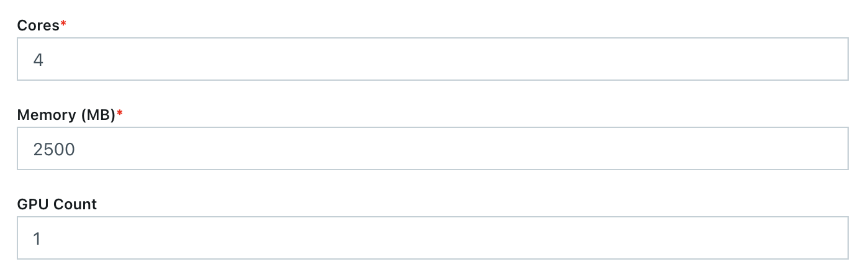Select the GPU Count input field
Screen dimensions: 868x277
(432, 238)
